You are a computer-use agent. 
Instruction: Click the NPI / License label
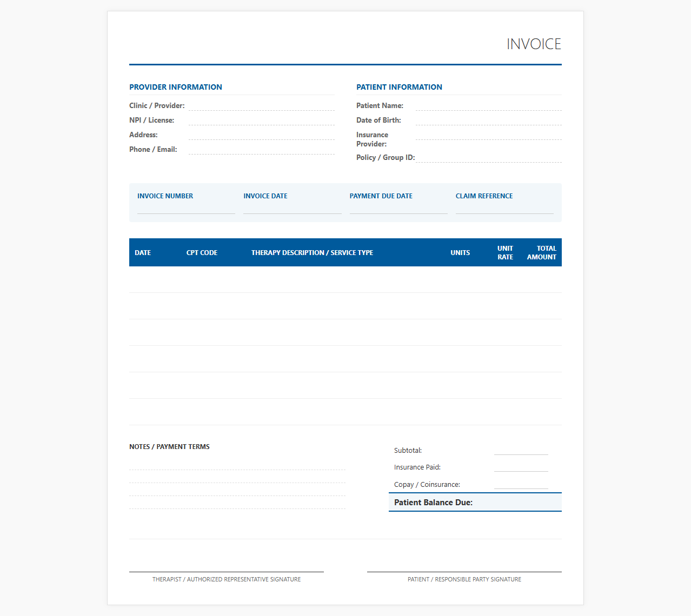(151, 120)
